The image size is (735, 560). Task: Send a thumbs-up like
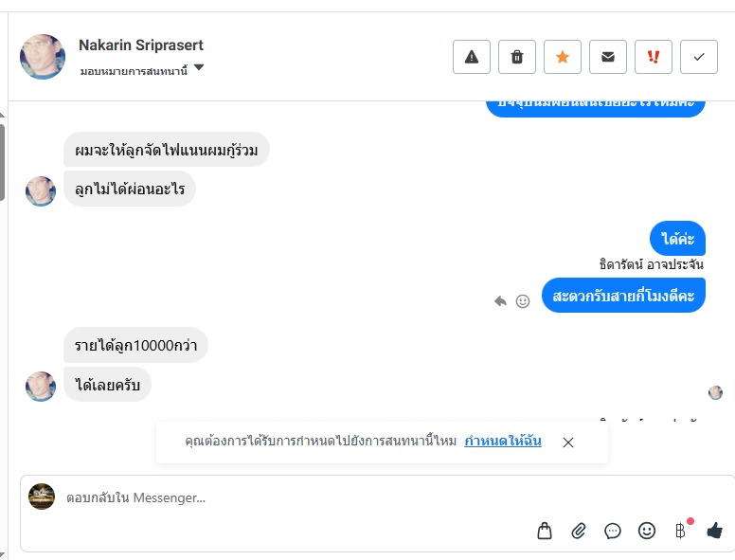[714, 531]
